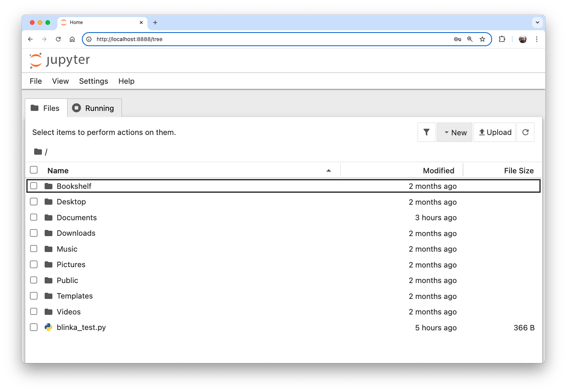
Task: Click the Music folder icon
Action: point(49,249)
